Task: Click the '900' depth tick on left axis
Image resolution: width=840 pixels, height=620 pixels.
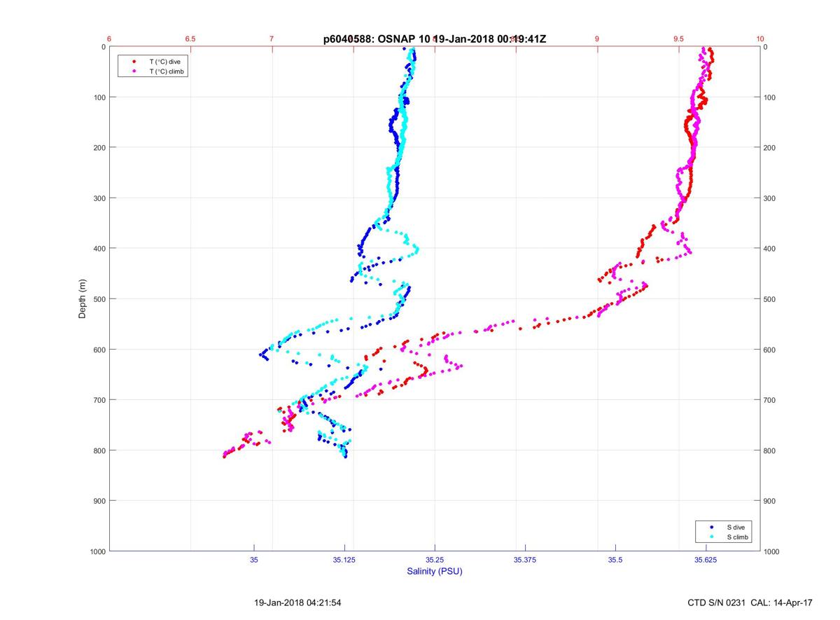Action: [x=98, y=501]
